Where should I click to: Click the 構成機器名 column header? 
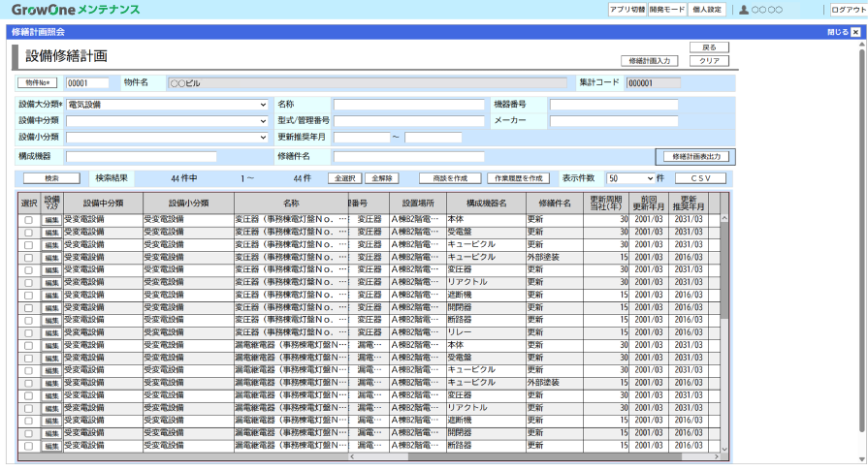click(487, 204)
